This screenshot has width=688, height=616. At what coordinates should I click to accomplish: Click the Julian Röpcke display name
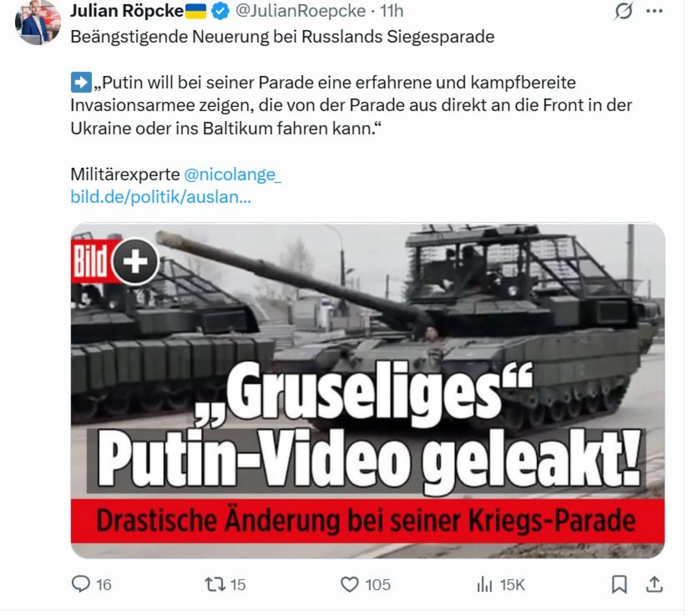(127, 11)
